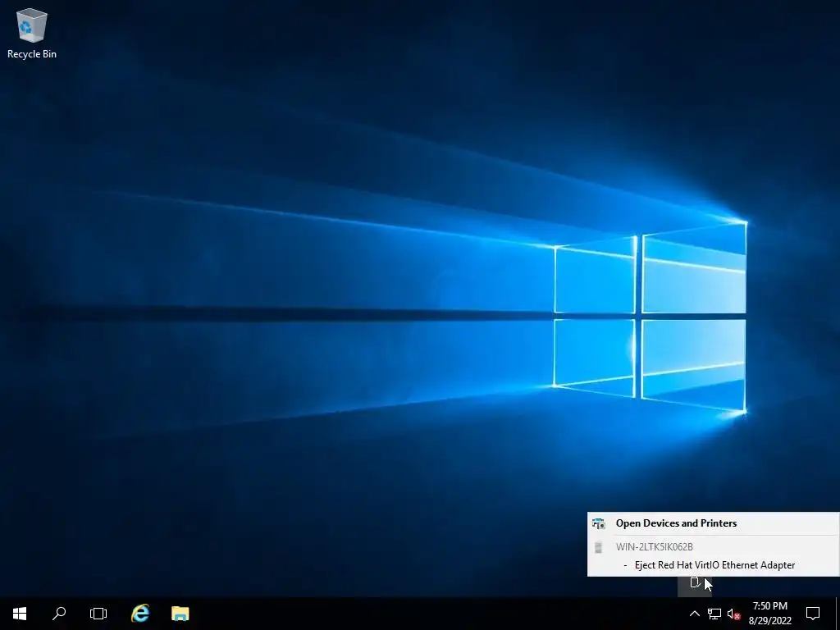This screenshot has height=630, width=840.
Task: Click the Show Desktop sliver at the taskbar's far right
Action: 838,614
